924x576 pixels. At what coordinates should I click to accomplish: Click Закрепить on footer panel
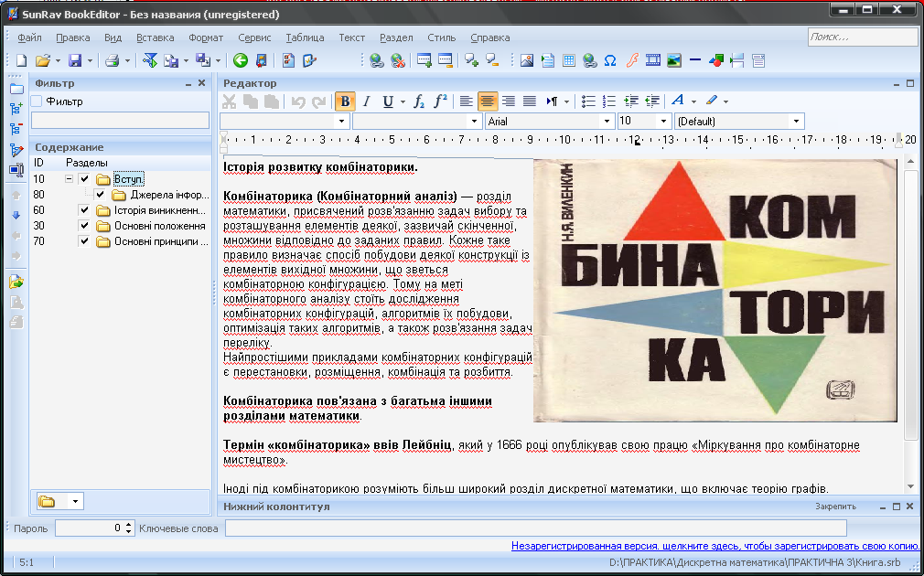click(835, 507)
